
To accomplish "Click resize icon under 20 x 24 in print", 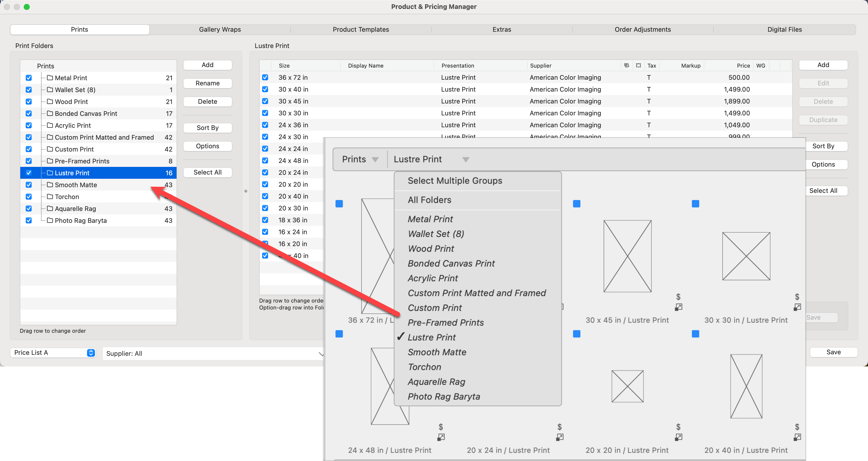I will coord(559,437).
